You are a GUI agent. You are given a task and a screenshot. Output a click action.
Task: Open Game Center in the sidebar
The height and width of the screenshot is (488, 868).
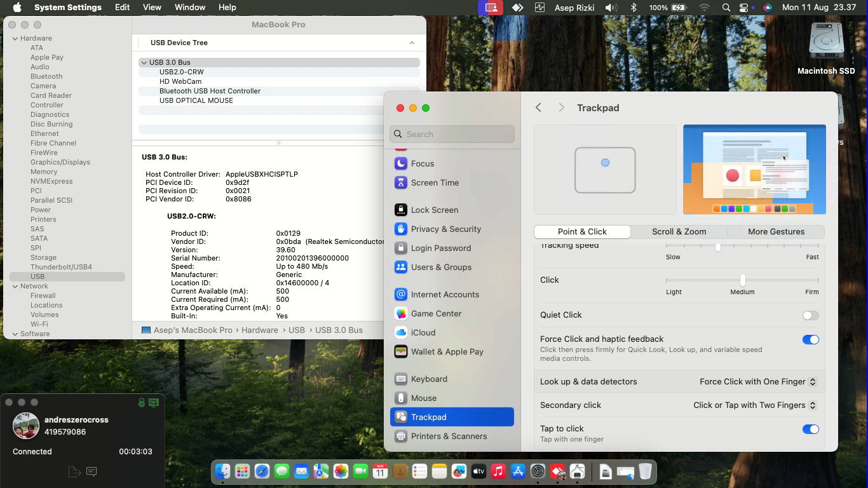tap(436, 313)
